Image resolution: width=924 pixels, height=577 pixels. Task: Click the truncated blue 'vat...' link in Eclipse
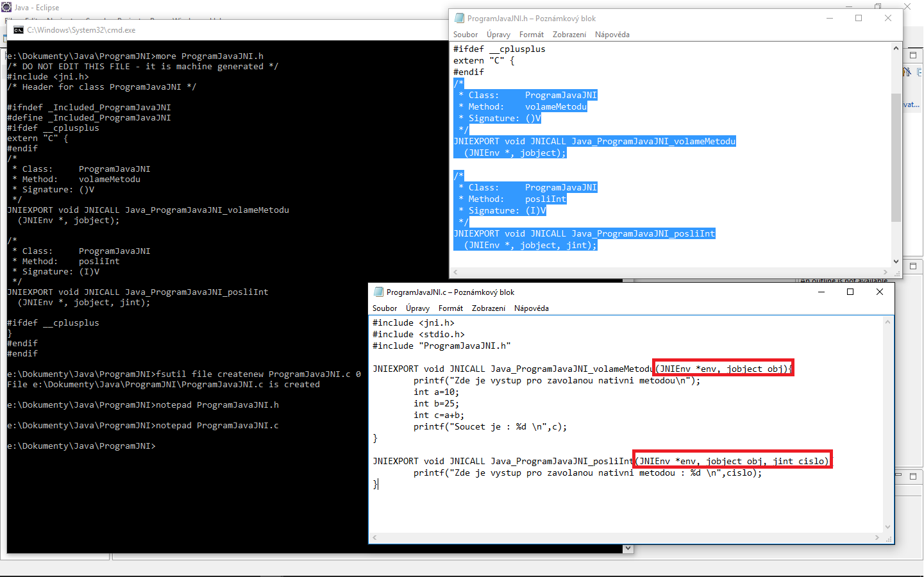pos(911,104)
